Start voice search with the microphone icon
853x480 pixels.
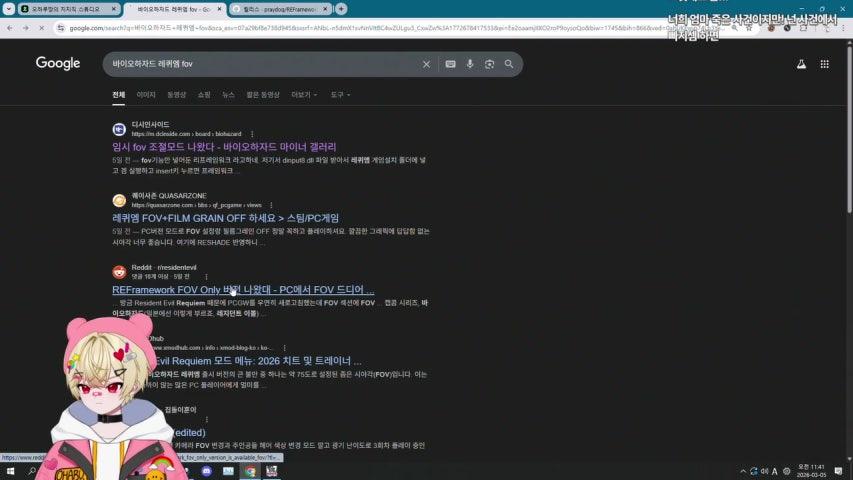[x=470, y=64]
